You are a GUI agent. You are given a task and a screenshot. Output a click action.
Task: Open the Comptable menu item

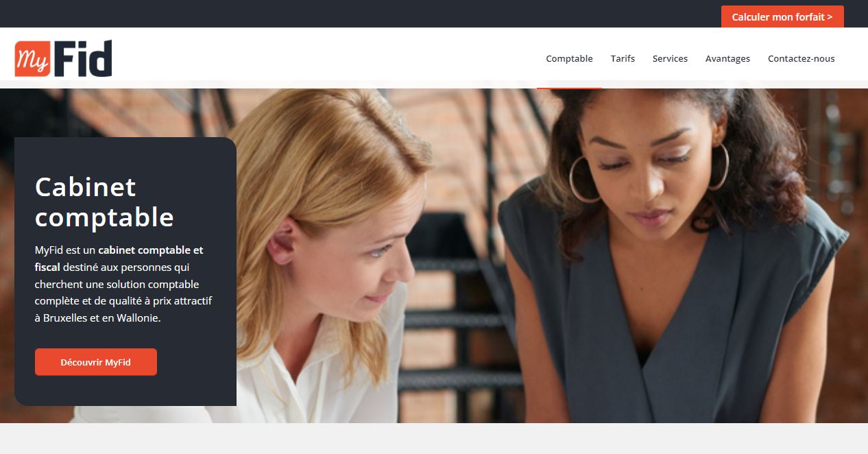pyautogui.click(x=569, y=58)
